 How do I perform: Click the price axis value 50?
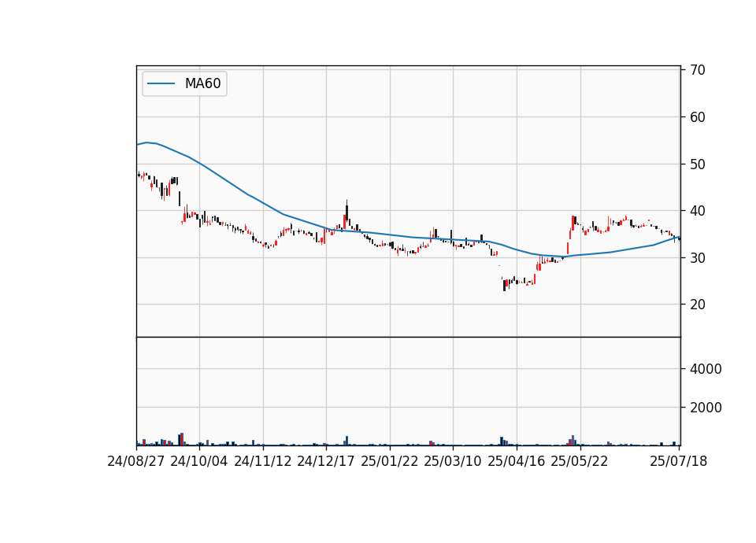[x=698, y=164]
